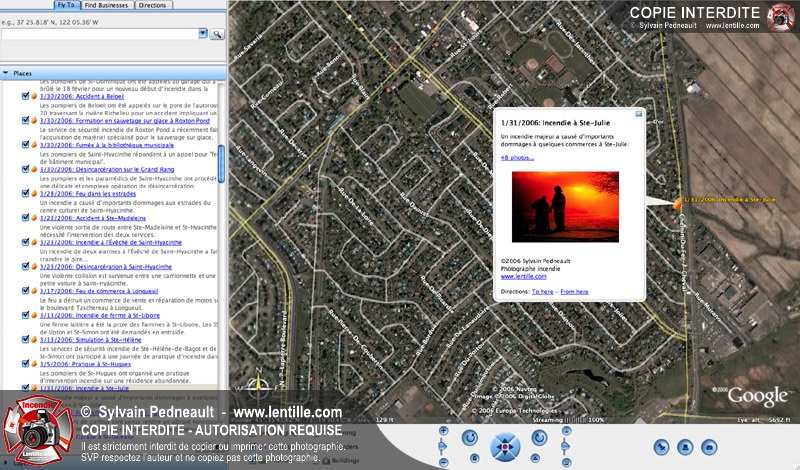Image resolution: width=800 pixels, height=470 pixels.
Task: Toggle Incendie à l'Évêché de Saint-Hyacinthe checkbox
Action: (25, 242)
